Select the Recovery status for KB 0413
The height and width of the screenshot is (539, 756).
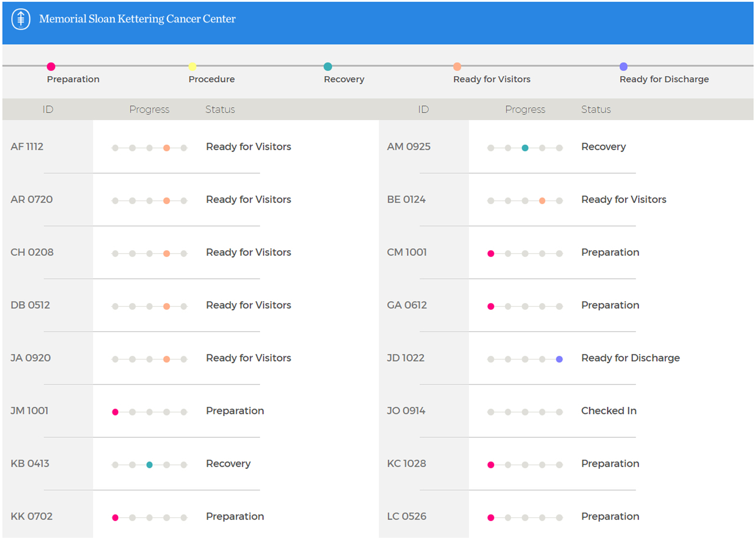coord(228,464)
